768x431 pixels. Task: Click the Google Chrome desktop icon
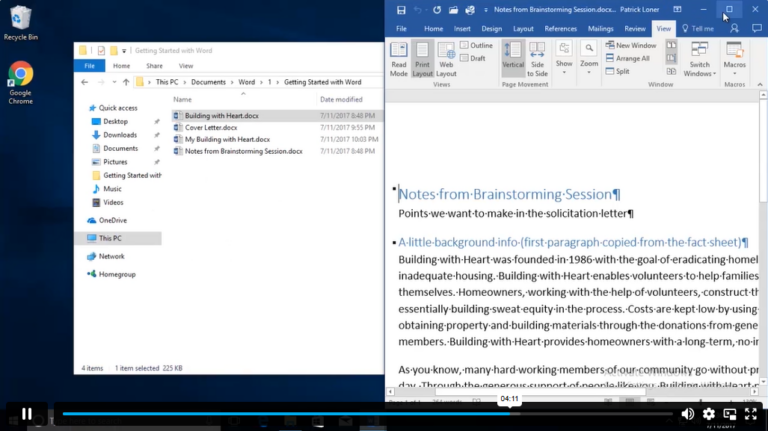coord(20,83)
